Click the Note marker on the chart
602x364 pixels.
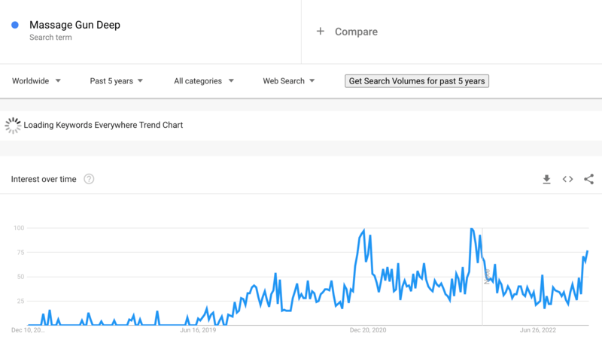click(x=487, y=275)
